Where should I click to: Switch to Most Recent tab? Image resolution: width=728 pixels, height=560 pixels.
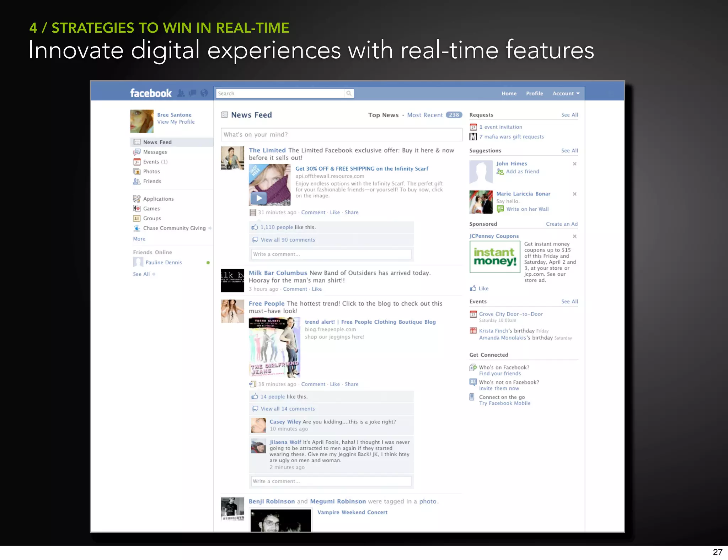point(425,115)
